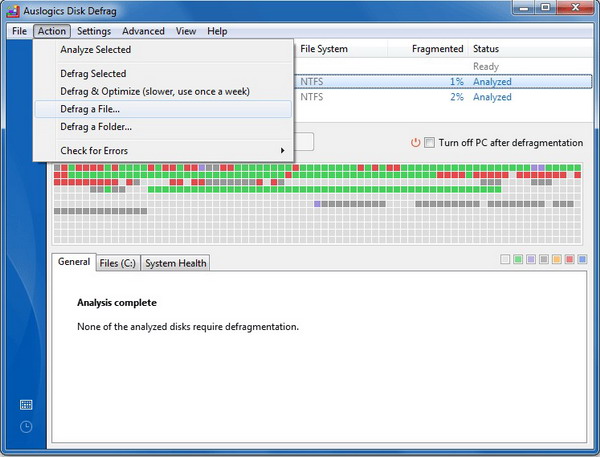Image resolution: width=600 pixels, height=457 pixels.
Task: Click Defrag a File... entry
Action: point(163,109)
